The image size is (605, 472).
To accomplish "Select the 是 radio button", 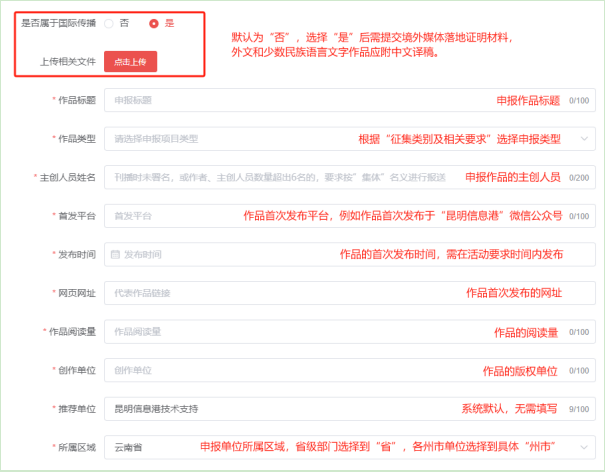I will pos(153,23).
